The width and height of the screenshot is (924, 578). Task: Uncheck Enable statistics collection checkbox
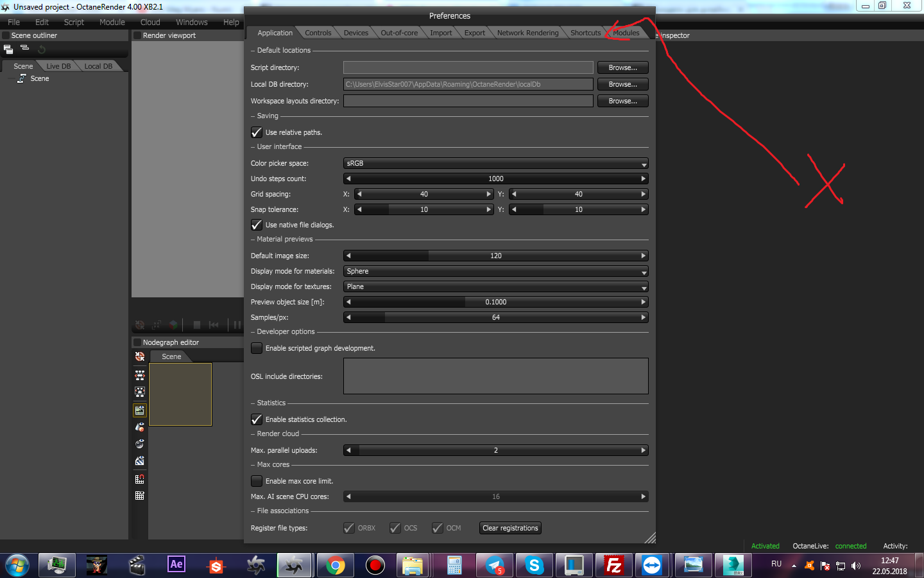[257, 419]
